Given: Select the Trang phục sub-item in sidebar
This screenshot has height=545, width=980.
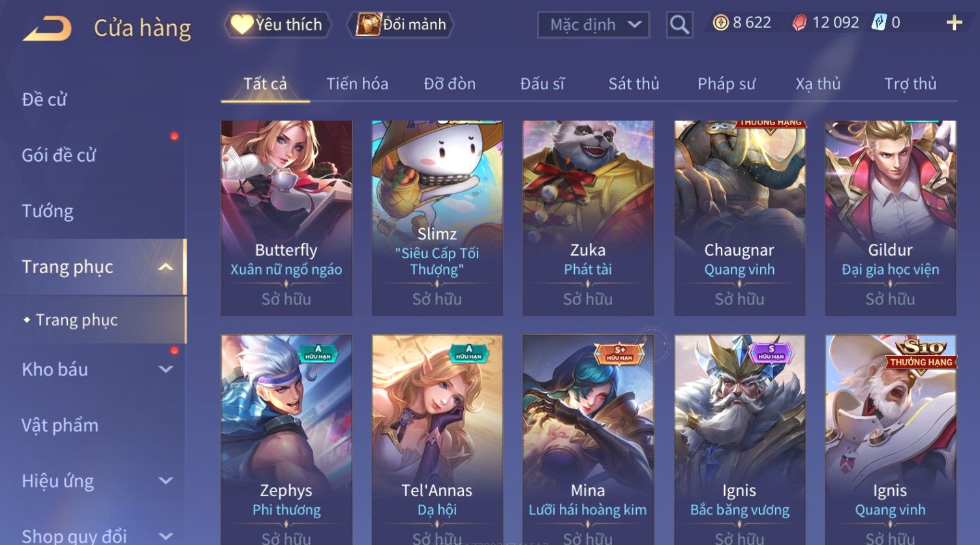Looking at the screenshot, I should coord(76,320).
